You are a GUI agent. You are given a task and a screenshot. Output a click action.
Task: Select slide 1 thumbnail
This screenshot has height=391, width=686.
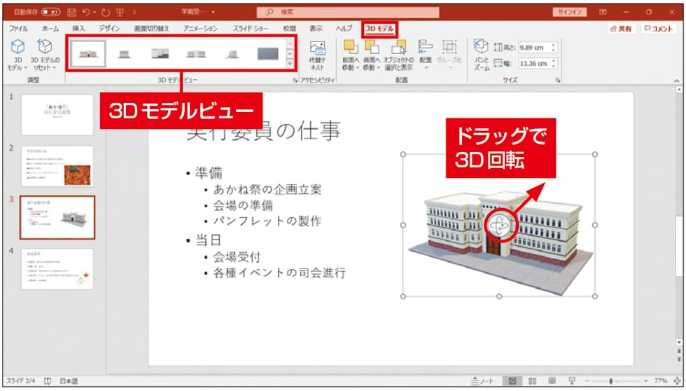click(x=57, y=115)
